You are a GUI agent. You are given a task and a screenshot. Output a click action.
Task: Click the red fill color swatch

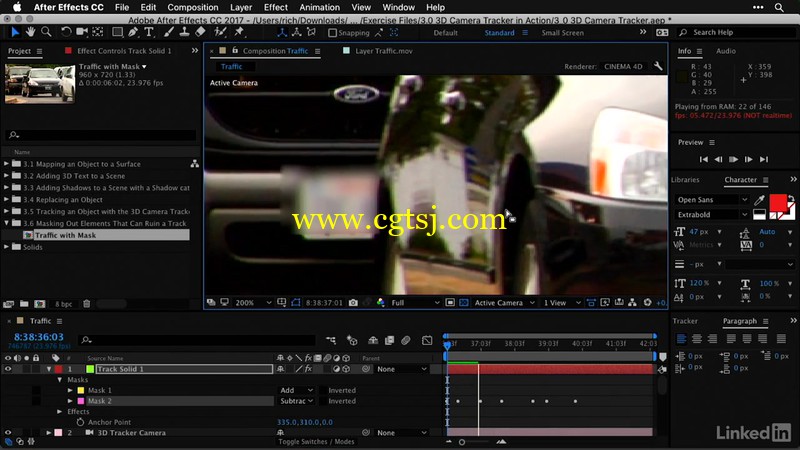pyautogui.click(x=778, y=202)
